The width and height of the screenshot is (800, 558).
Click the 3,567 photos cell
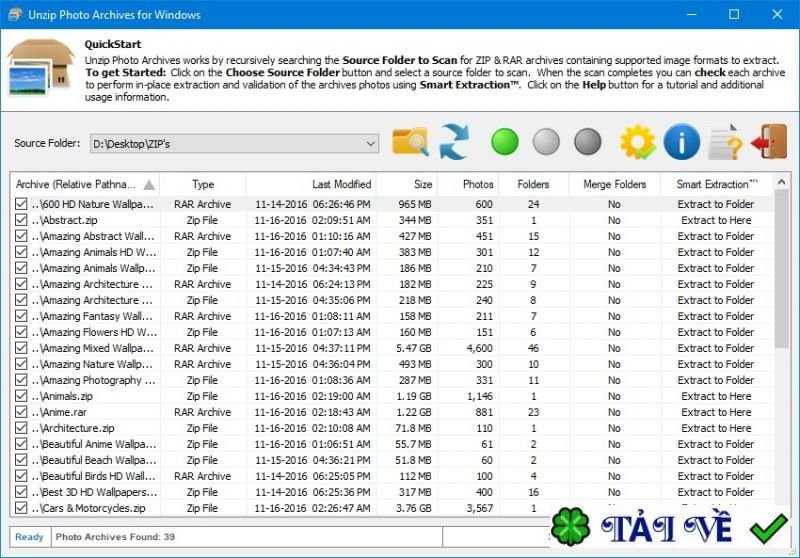[480, 508]
